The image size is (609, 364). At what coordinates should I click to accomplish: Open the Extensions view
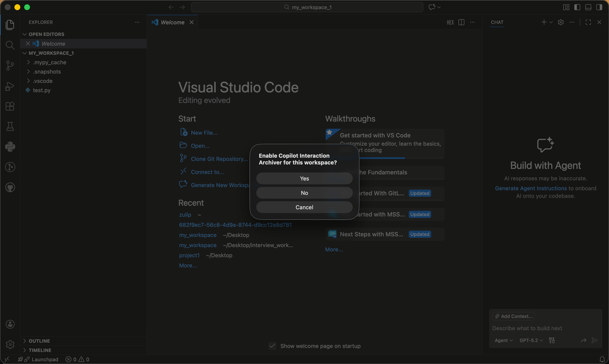pos(10,106)
